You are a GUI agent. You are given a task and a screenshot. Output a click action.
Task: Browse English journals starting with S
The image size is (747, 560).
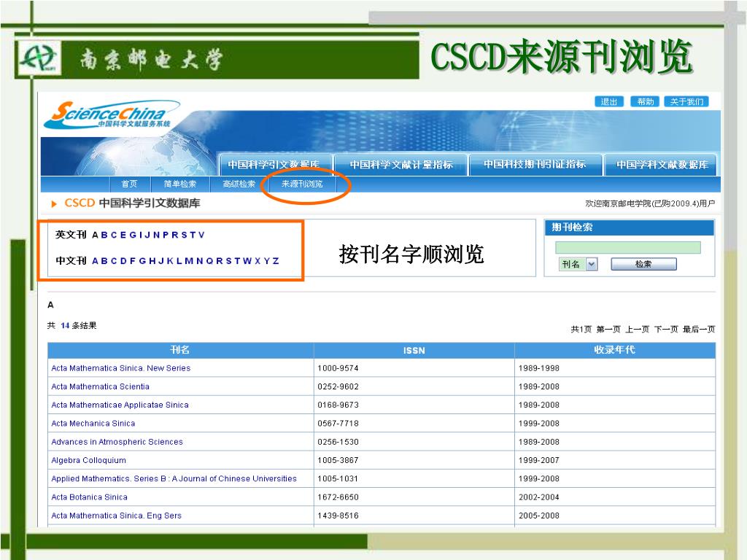tap(185, 235)
